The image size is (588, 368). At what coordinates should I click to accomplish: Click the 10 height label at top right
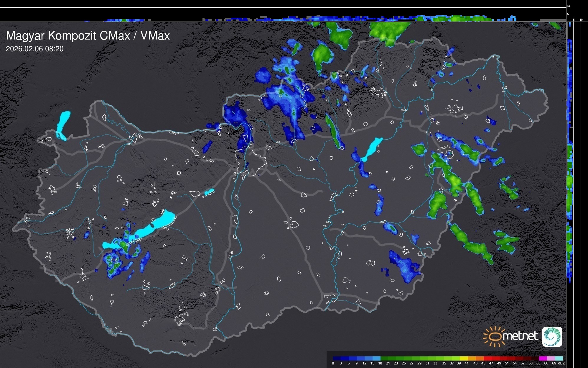569,6
